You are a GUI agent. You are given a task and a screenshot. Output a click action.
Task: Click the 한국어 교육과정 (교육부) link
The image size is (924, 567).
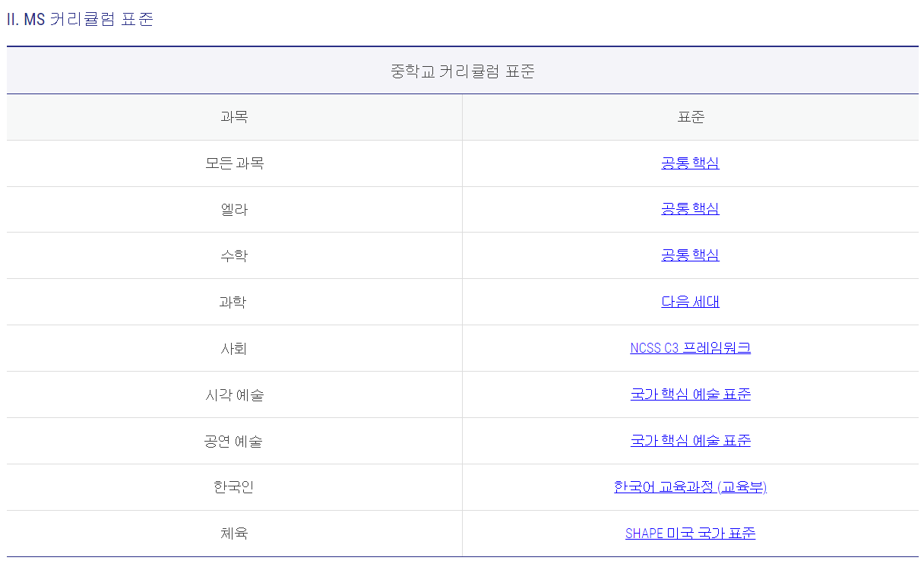tap(690, 487)
